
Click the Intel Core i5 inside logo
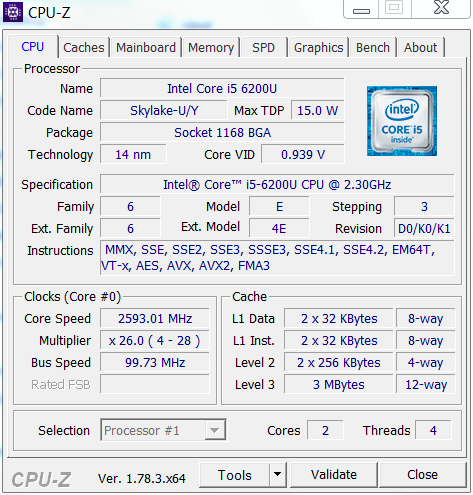click(x=402, y=121)
